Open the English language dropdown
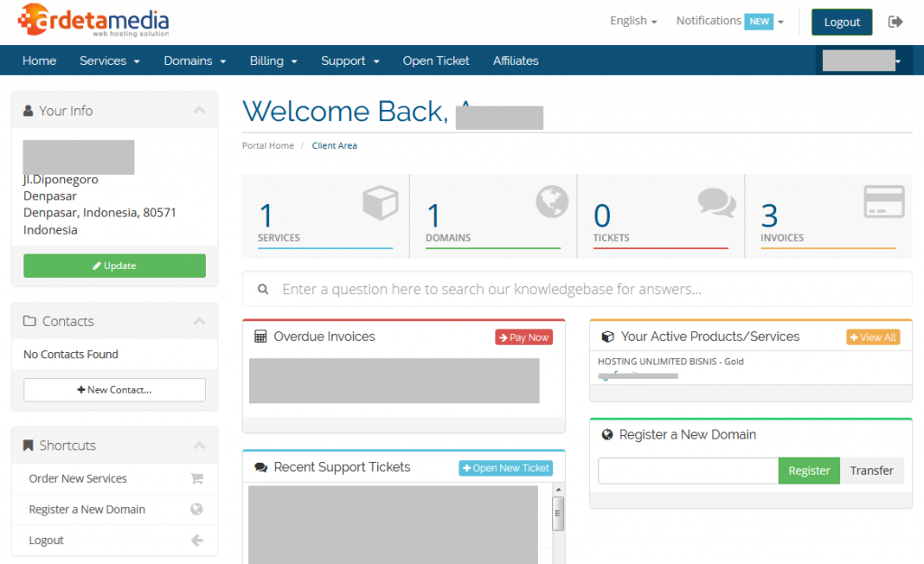 pos(633,21)
